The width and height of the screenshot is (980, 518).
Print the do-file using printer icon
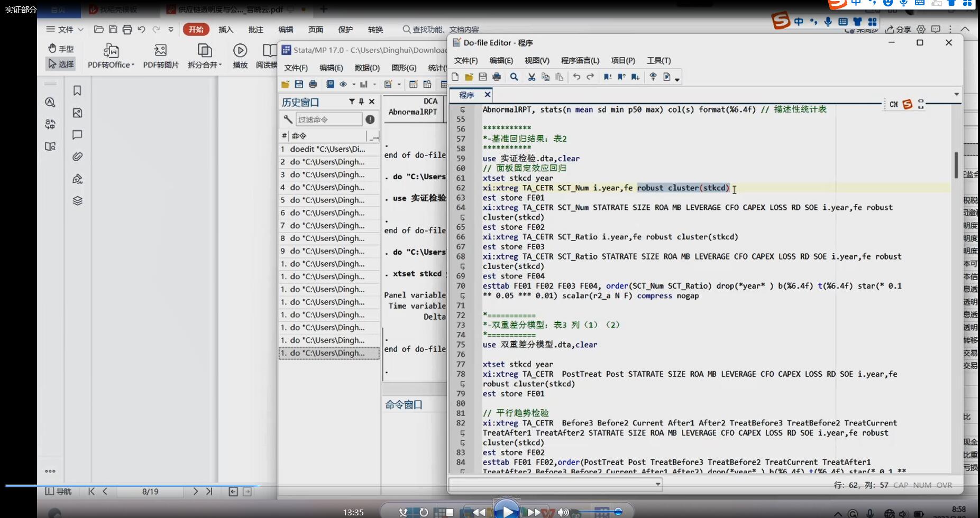coord(496,77)
